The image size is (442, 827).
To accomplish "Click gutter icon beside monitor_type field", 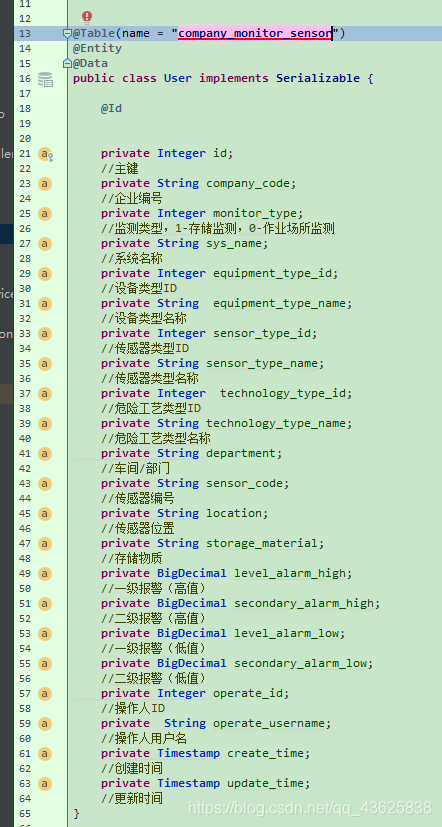I will [x=45, y=214].
